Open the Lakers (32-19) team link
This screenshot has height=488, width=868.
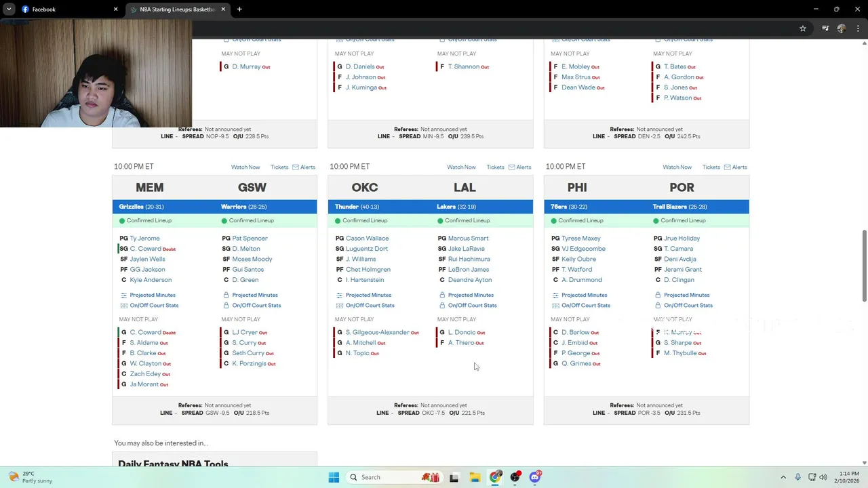click(456, 207)
